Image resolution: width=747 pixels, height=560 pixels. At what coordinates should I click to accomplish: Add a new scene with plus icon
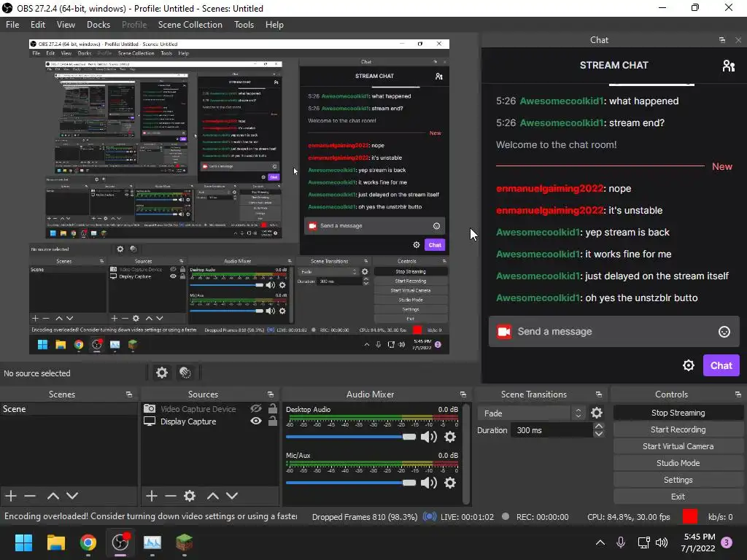tap(10, 496)
